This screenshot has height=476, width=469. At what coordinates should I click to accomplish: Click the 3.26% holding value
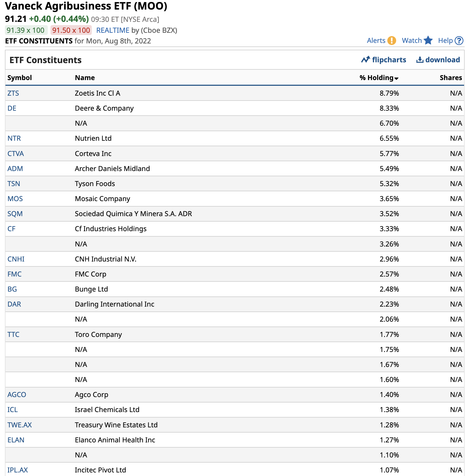[x=389, y=244]
